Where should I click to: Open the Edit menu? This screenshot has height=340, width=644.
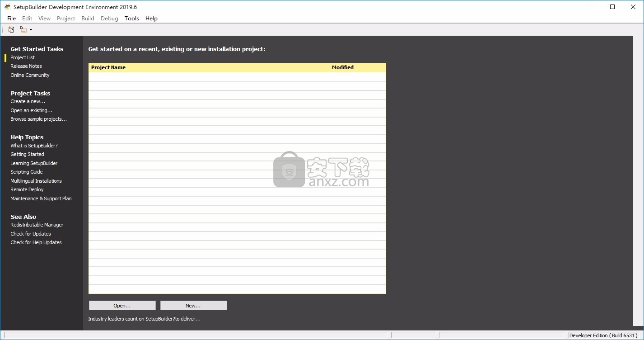pyautogui.click(x=27, y=19)
